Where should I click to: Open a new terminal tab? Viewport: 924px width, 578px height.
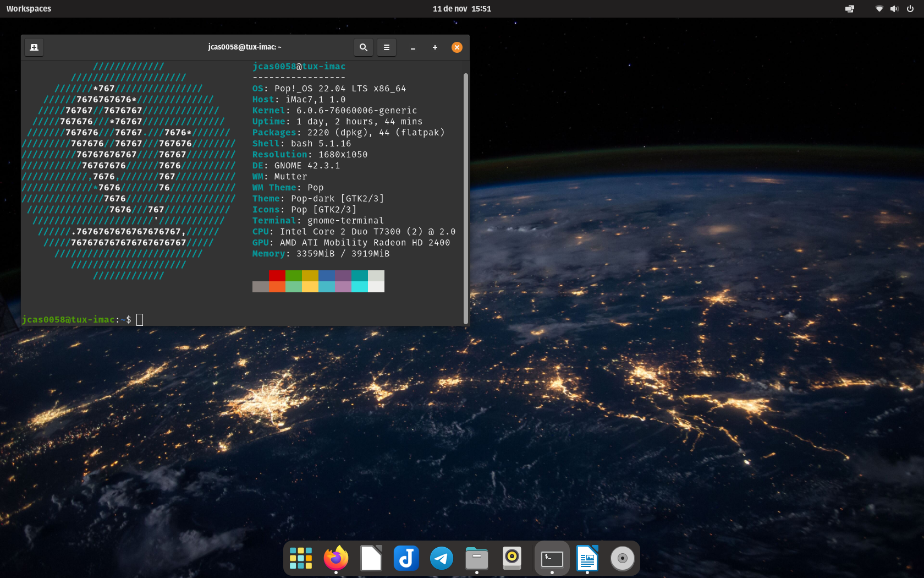pyautogui.click(x=34, y=47)
